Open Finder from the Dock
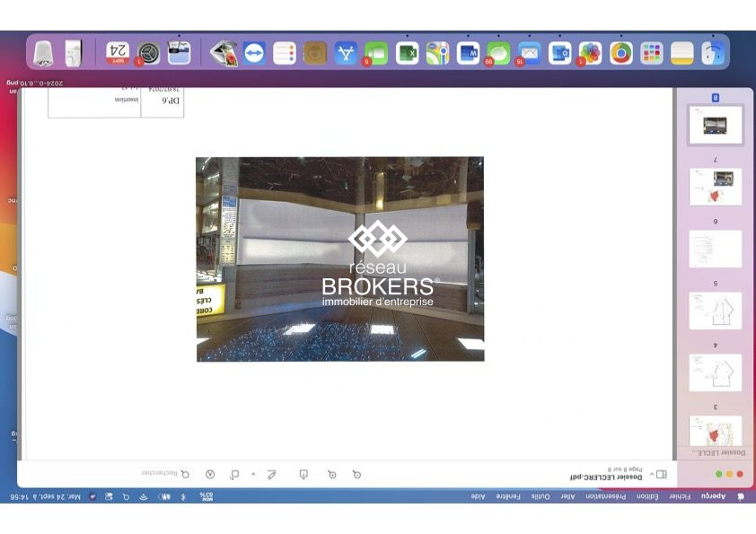Viewport: 756px width, 534px height. click(x=713, y=54)
